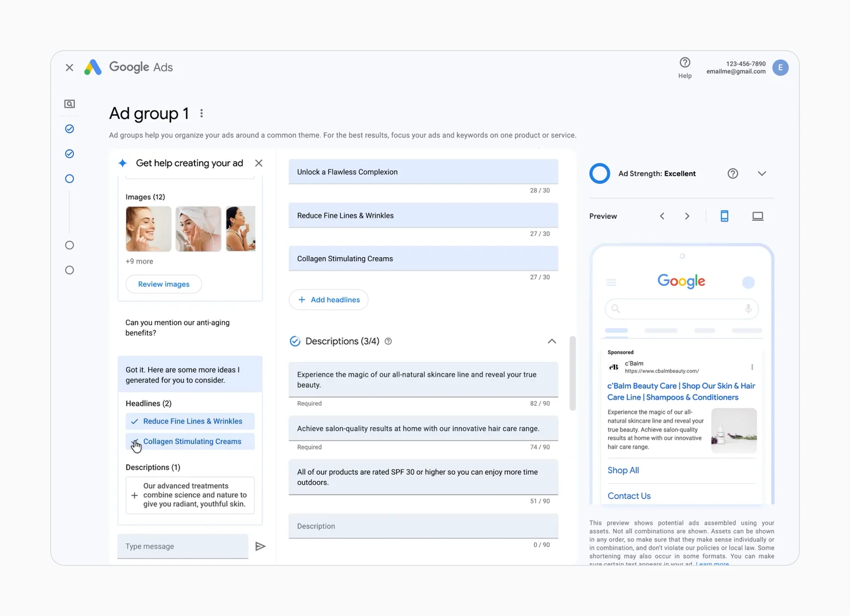Open the three-dot menu on the ad preview
The image size is (850, 616).
coord(752,367)
